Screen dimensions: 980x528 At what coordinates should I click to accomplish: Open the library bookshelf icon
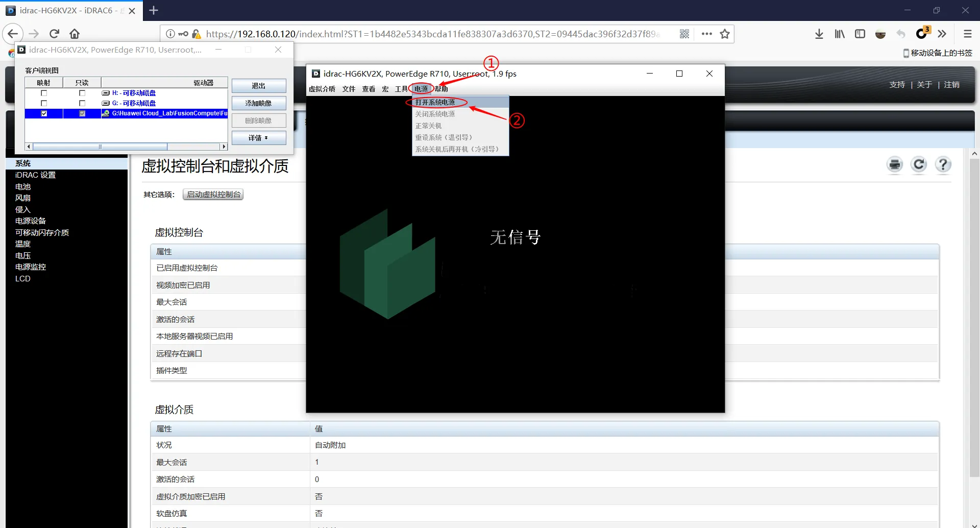click(x=840, y=34)
